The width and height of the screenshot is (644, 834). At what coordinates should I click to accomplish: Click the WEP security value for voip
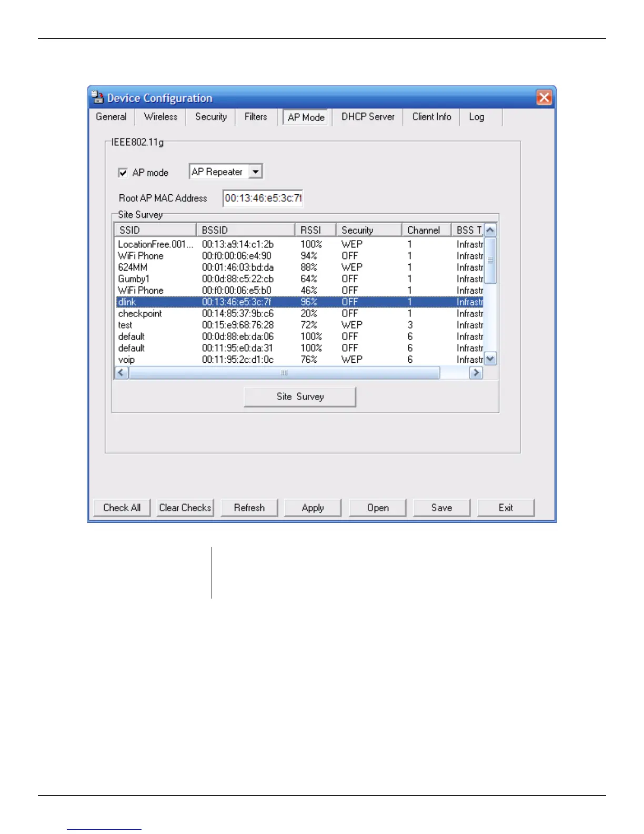click(352, 360)
